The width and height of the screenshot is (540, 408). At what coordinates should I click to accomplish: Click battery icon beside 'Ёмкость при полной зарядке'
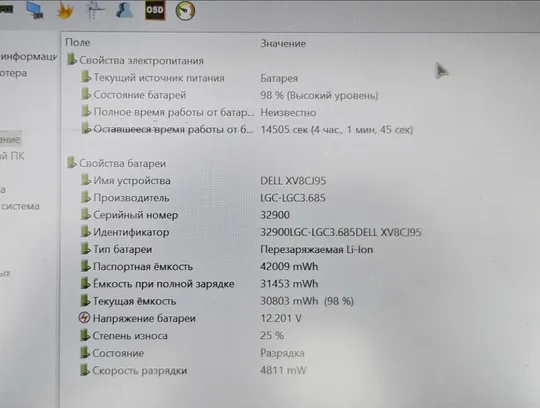(85, 283)
